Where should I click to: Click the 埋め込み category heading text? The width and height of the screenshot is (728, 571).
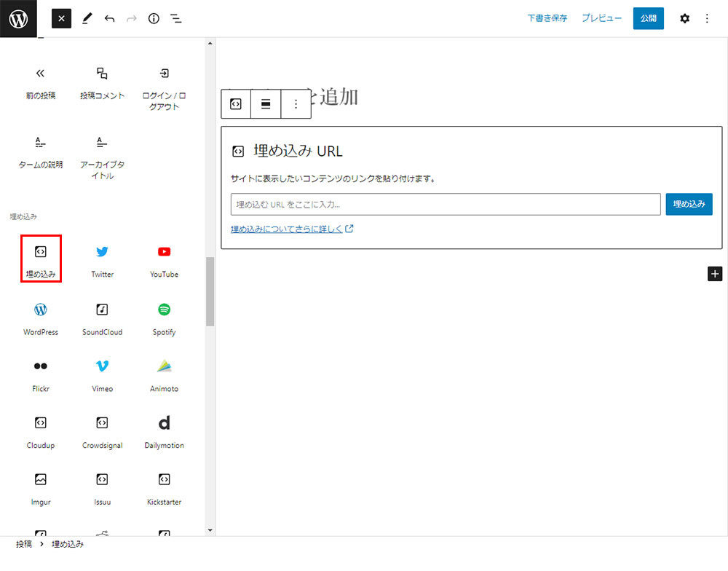[x=23, y=216]
